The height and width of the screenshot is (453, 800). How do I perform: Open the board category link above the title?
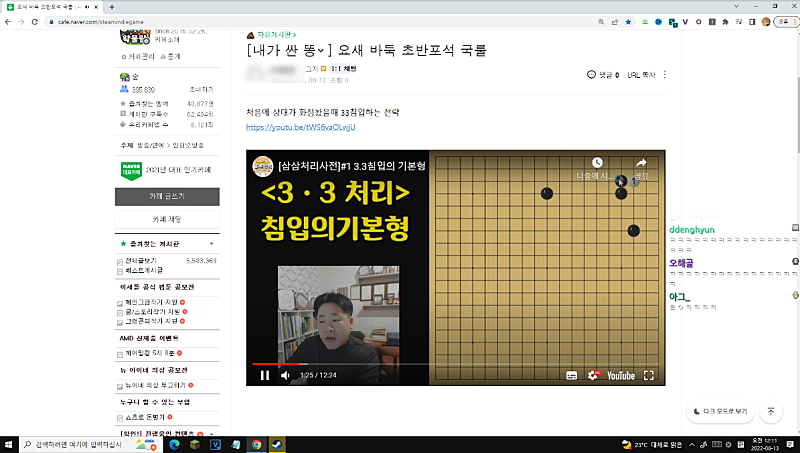tap(276, 35)
